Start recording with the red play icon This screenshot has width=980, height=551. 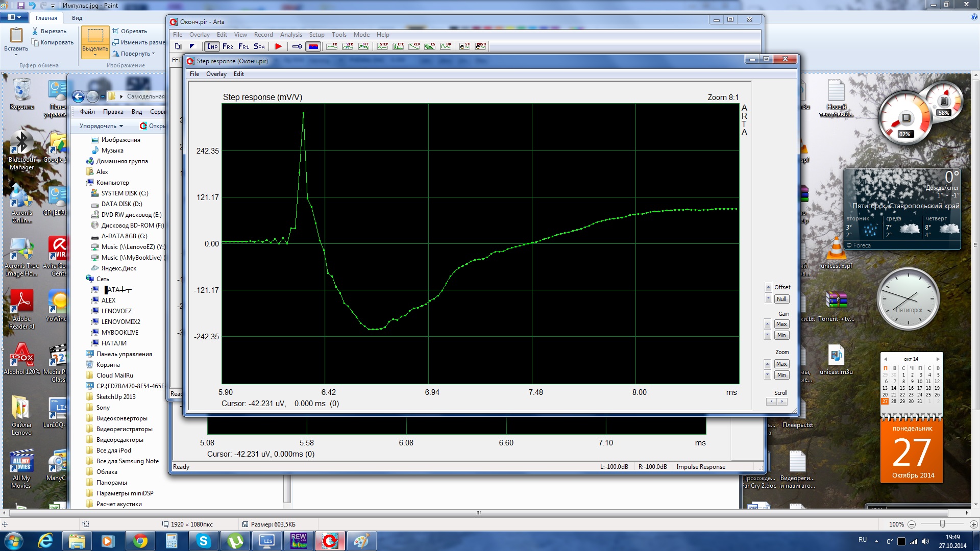pyautogui.click(x=278, y=46)
